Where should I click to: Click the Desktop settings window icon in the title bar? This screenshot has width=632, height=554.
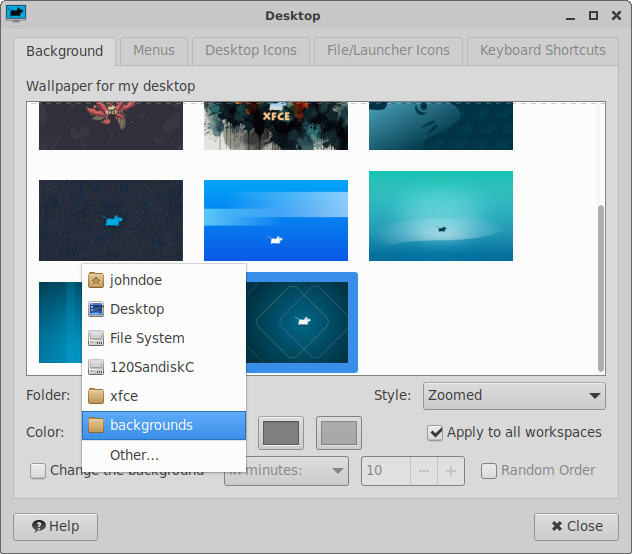(x=16, y=15)
